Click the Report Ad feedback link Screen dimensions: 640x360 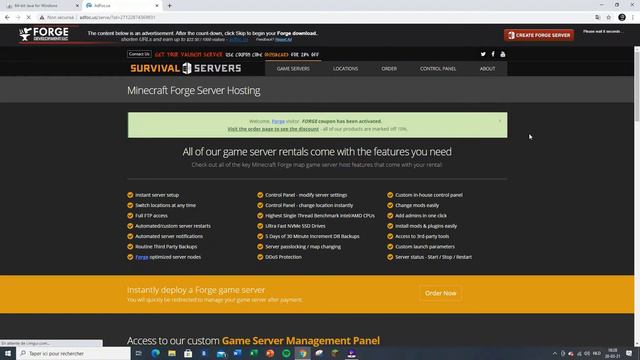tap(283, 40)
